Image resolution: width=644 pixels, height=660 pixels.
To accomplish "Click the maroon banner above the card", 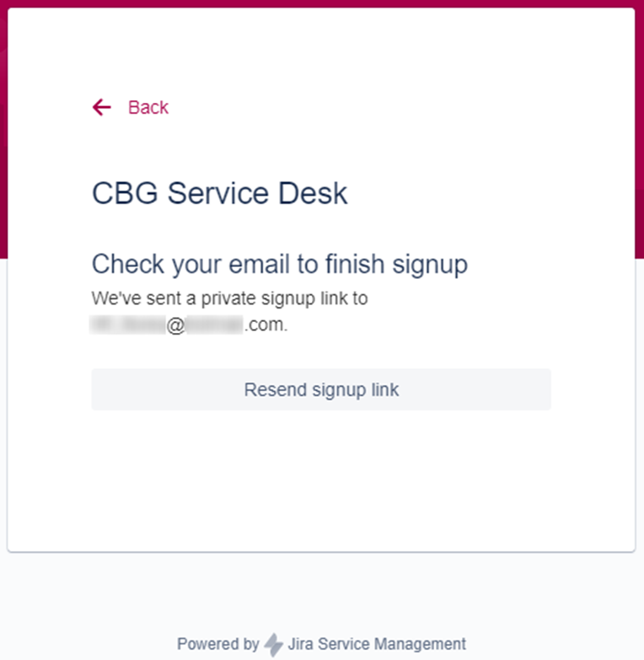I will pyautogui.click(x=322, y=3).
